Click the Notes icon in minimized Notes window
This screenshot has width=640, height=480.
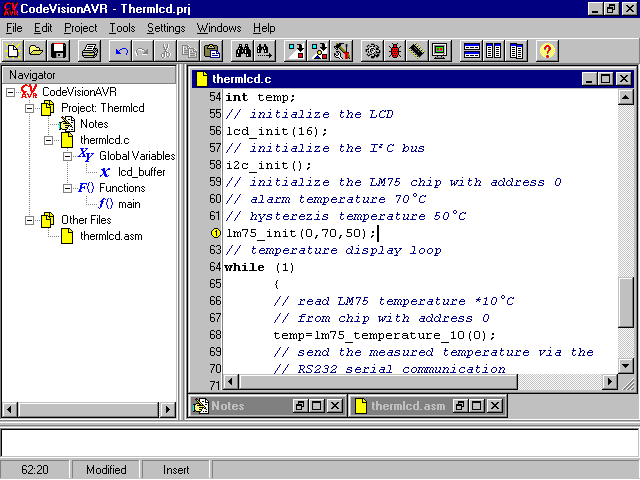pos(200,406)
